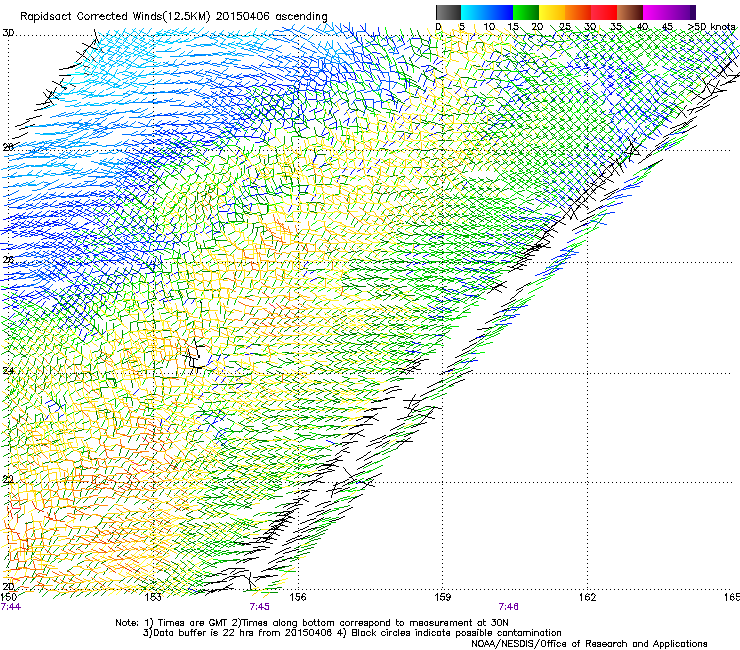Click the purple time stamp '7:45'
This screenshot has height=650, width=740.
(x=260, y=607)
